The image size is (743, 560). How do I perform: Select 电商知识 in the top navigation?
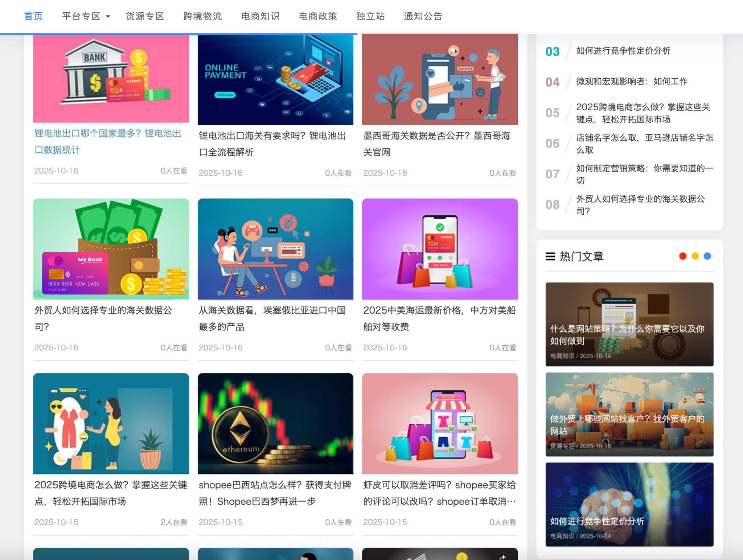[x=260, y=16]
